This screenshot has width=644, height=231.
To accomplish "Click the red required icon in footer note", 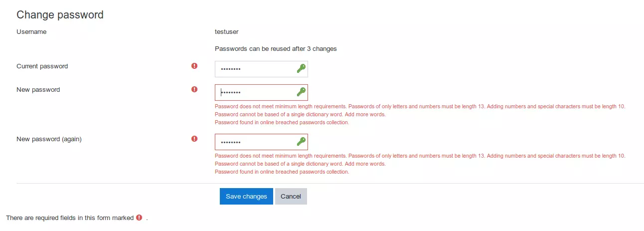I will coord(139,218).
